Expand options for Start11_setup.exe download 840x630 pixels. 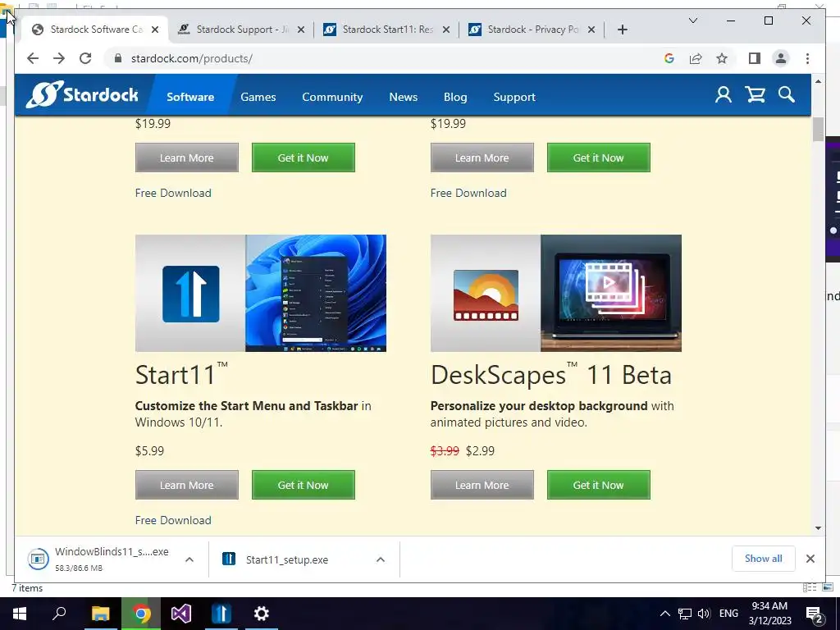coord(381,559)
